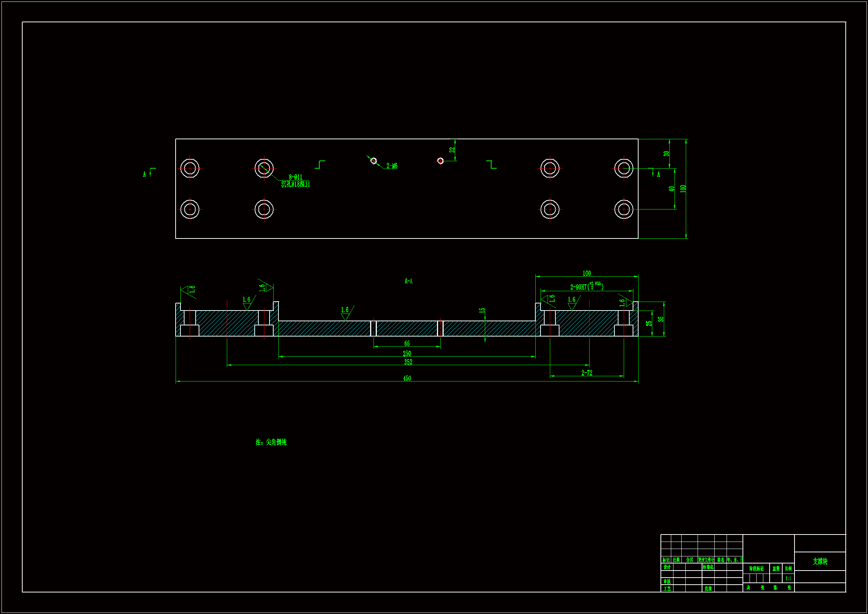
Task: Select the 352 dimension text
Action: pyautogui.click(x=408, y=362)
